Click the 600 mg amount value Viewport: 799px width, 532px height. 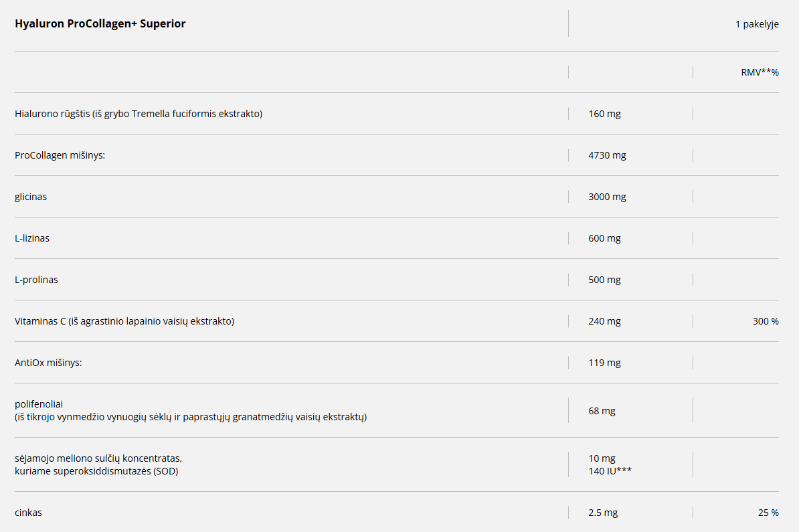pyautogui.click(x=604, y=238)
